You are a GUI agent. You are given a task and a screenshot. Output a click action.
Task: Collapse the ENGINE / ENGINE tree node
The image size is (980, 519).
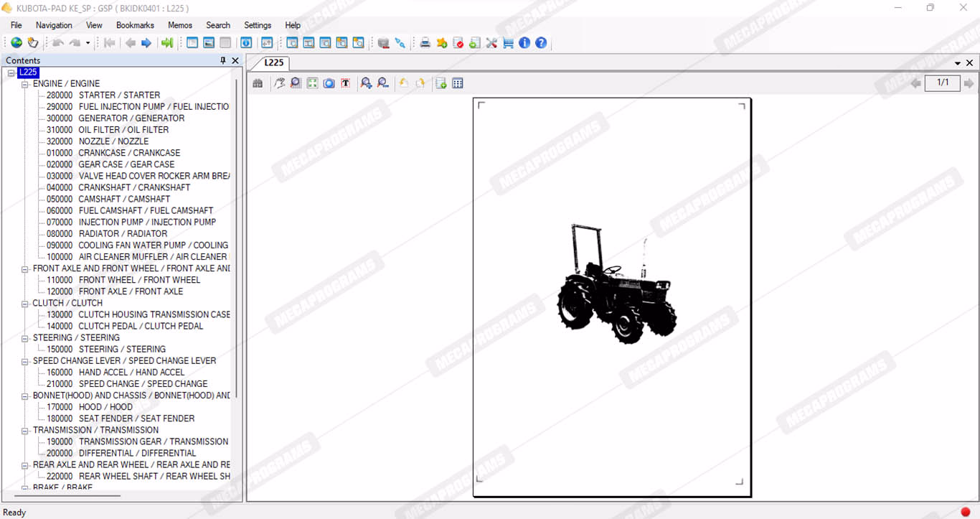(25, 84)
